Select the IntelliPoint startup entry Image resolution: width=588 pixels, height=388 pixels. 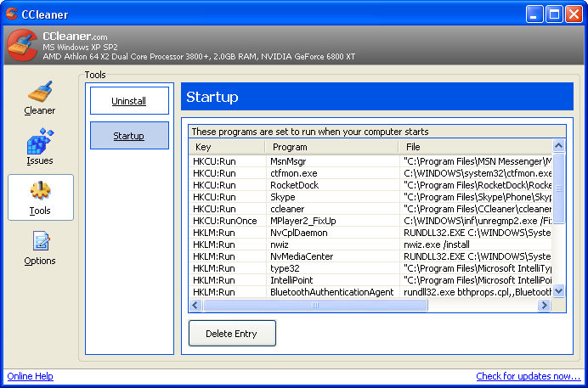[x=370, y=280]
